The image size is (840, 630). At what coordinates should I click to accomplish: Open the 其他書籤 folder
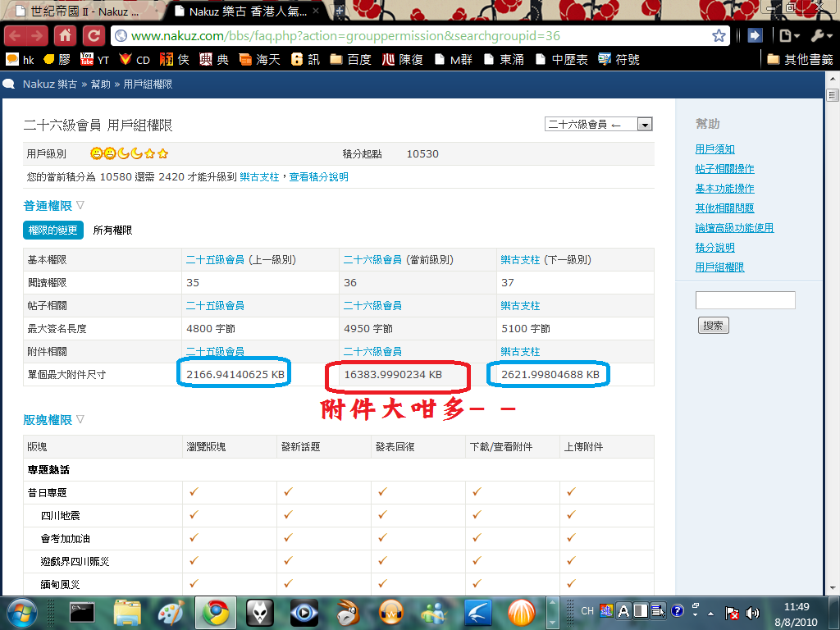801,59
